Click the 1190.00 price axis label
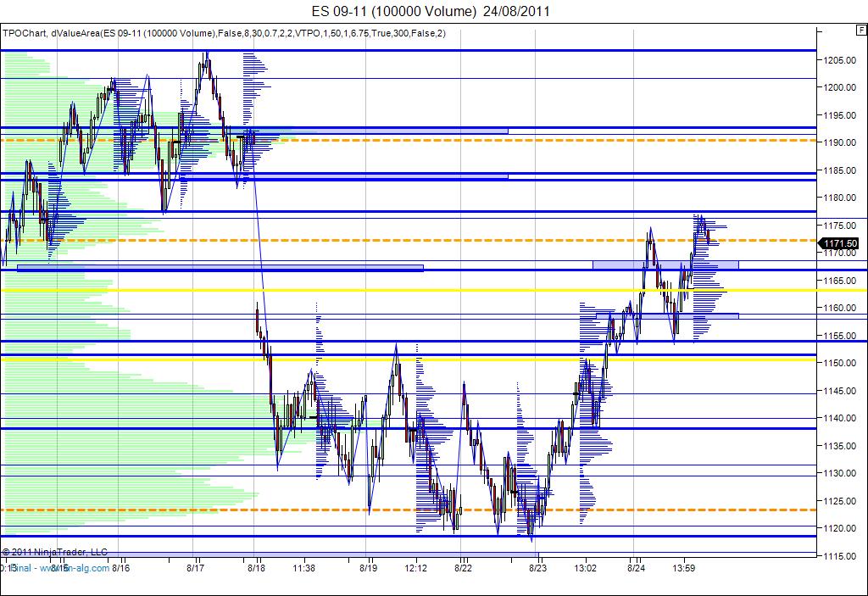868x596 pixels. [840, 142]
